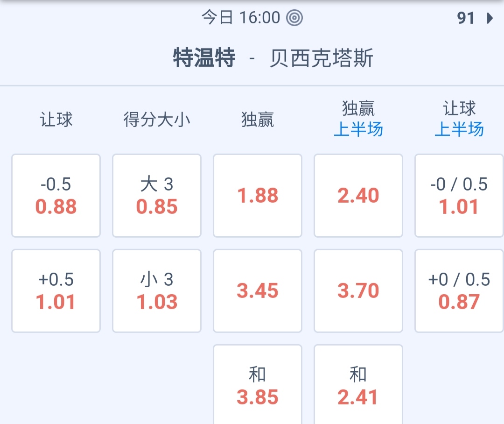Viewport: 504px width, 424px height.
Task: Choose full-time 独赢 odds 3.45
Action: 258,291
